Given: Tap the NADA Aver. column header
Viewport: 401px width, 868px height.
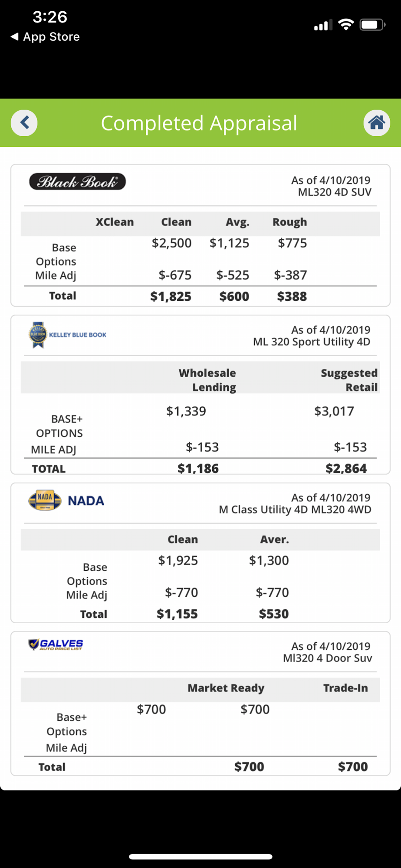Looking at the screenshot, I should (x=274, y=539).
